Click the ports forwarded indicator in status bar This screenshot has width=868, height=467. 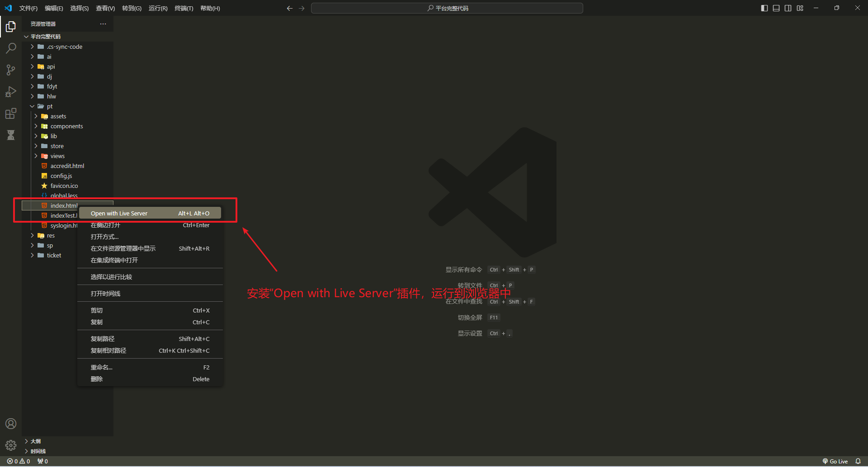point(42,461)
